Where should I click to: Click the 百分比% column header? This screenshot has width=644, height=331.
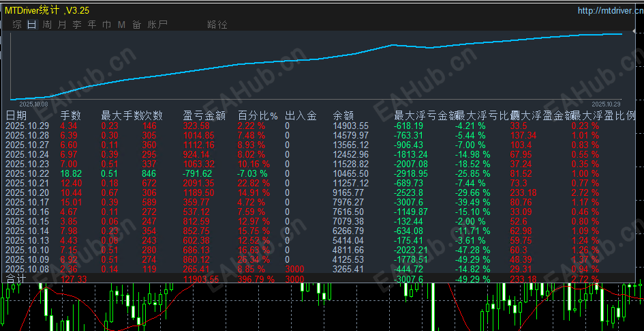[258, 116]
